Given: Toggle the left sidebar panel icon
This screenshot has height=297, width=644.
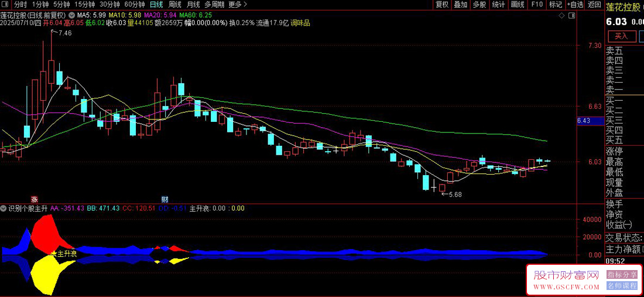Looking at the screenshot, I should (x=5, y=5).
